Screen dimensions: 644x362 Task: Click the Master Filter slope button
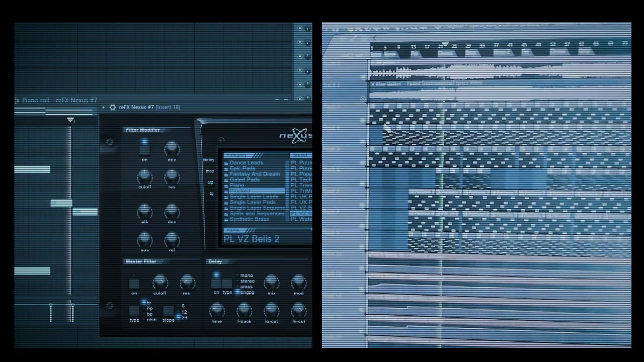pyautogui.click(x=169, y=311)
